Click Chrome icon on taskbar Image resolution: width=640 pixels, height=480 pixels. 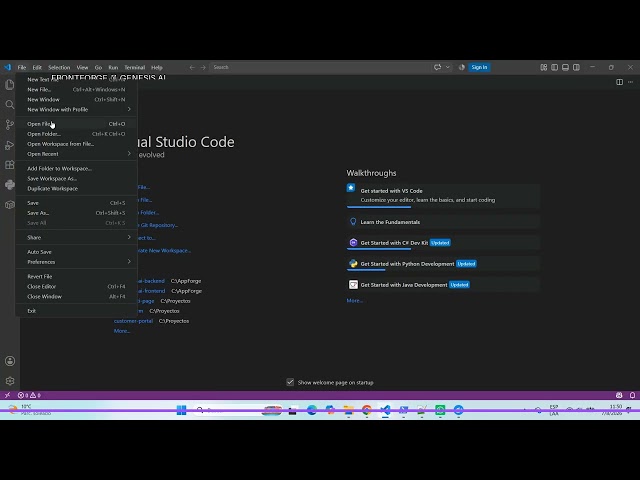coord(367,410)
